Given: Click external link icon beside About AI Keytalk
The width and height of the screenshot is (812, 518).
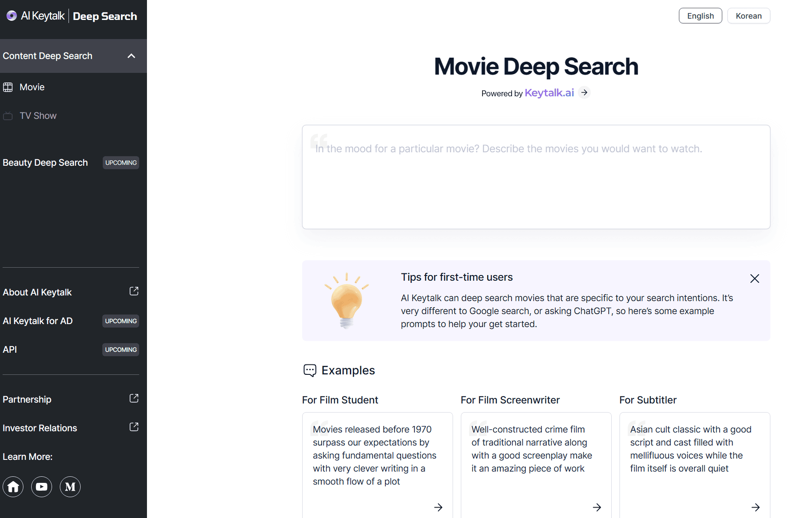Looking at the screenshot, I should tap(134, 291).
